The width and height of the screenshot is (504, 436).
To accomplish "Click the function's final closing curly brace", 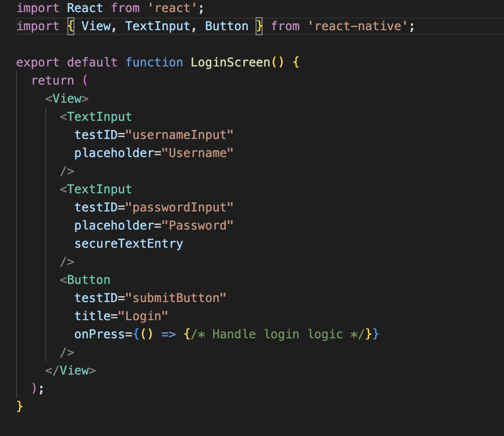I will click(x=20, y=406).
